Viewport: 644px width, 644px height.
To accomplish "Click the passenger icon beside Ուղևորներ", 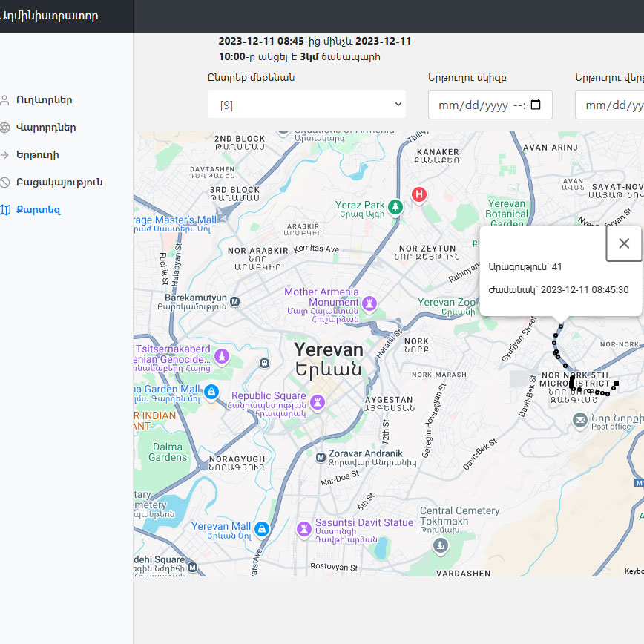I will [5, 100].
